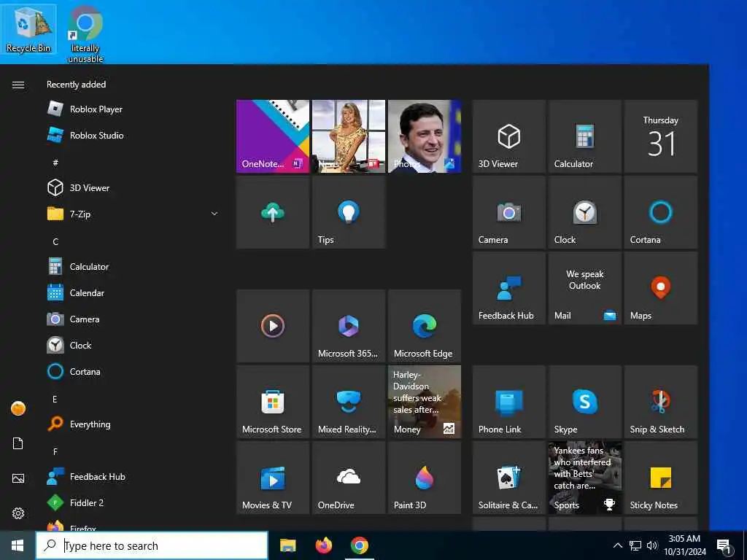747x560 pixels.
Task: Open Settings gear in Start sidebar
Action: (x=18, y=513)
